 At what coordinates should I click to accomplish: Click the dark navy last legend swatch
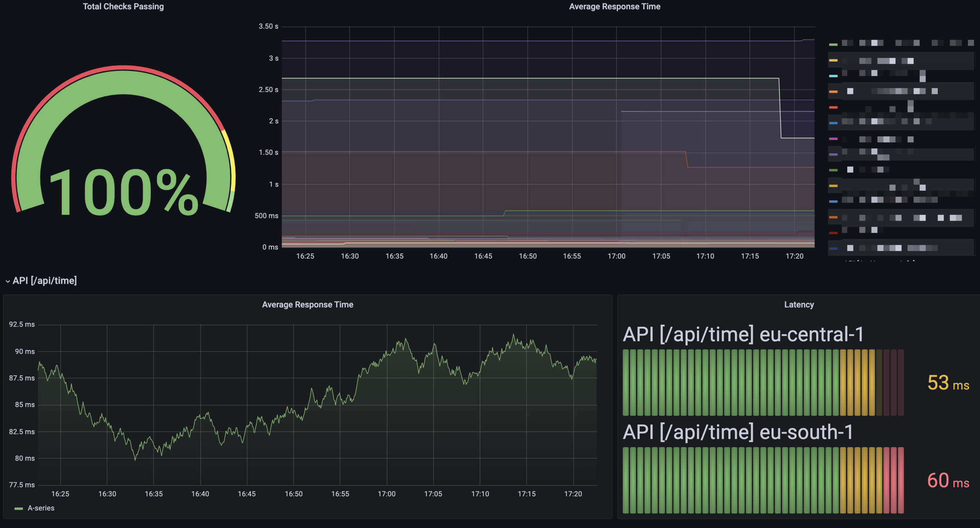[833, 249]
